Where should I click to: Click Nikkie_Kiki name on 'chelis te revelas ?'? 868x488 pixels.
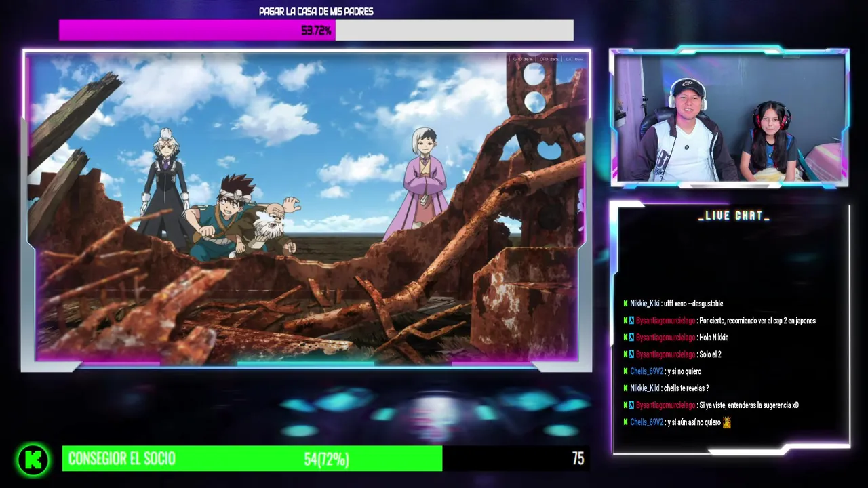click(x=645, y=388)
